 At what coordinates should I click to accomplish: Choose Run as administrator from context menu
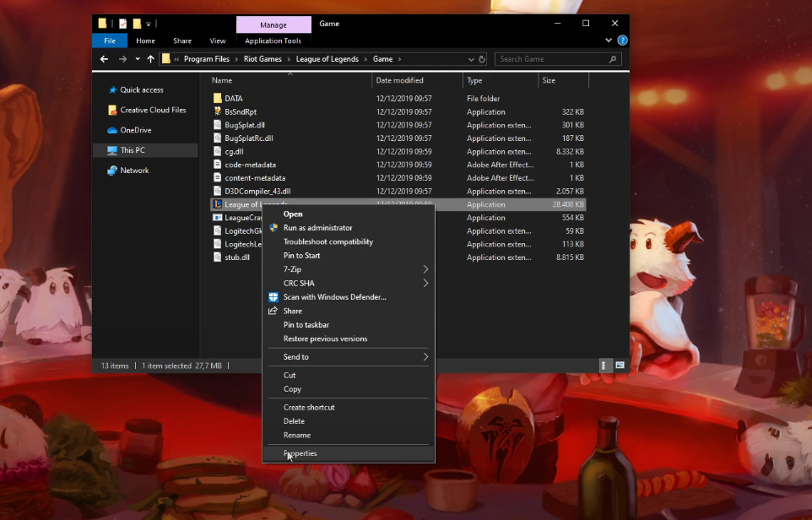[317, 228]
